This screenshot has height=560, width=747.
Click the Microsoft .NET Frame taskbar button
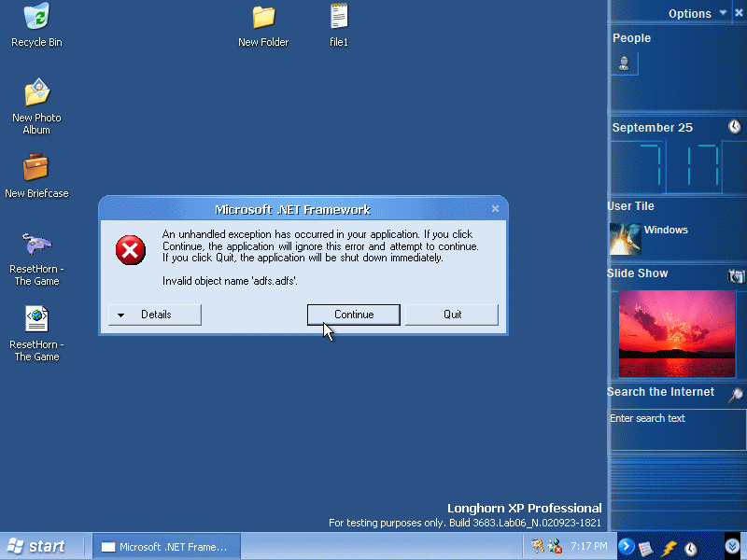click(x=167, y=547)
